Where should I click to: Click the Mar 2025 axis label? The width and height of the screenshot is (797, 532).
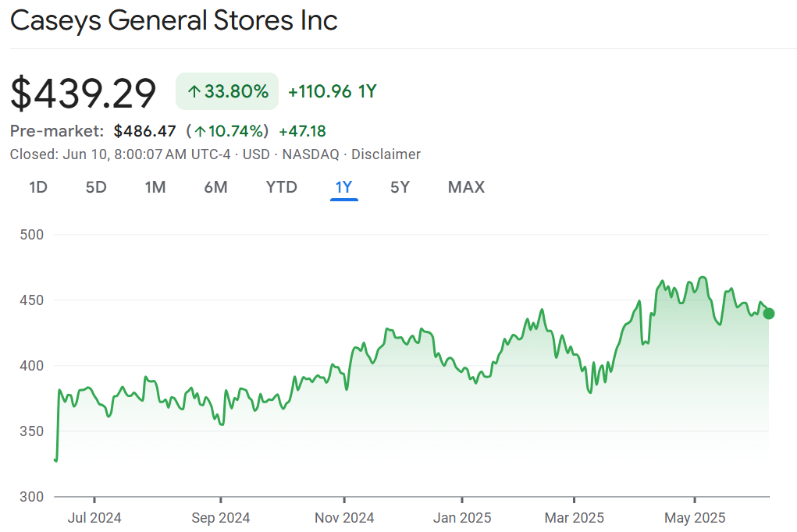pyautogui.click(x=574, y=517)
